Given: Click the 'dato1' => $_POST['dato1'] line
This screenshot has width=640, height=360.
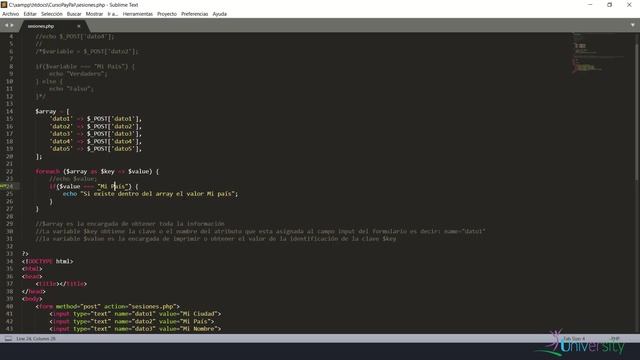Looking at the screenshot, I should [96, 119].
